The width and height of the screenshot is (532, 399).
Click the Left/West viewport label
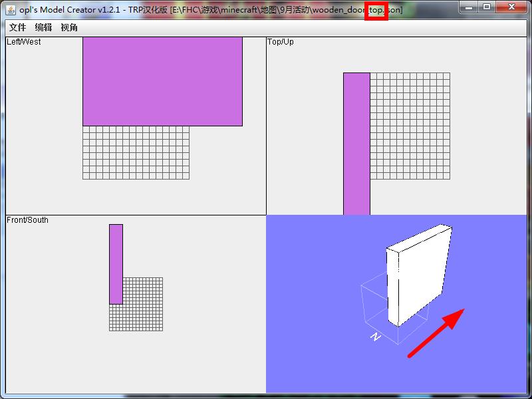click(24, 42)
